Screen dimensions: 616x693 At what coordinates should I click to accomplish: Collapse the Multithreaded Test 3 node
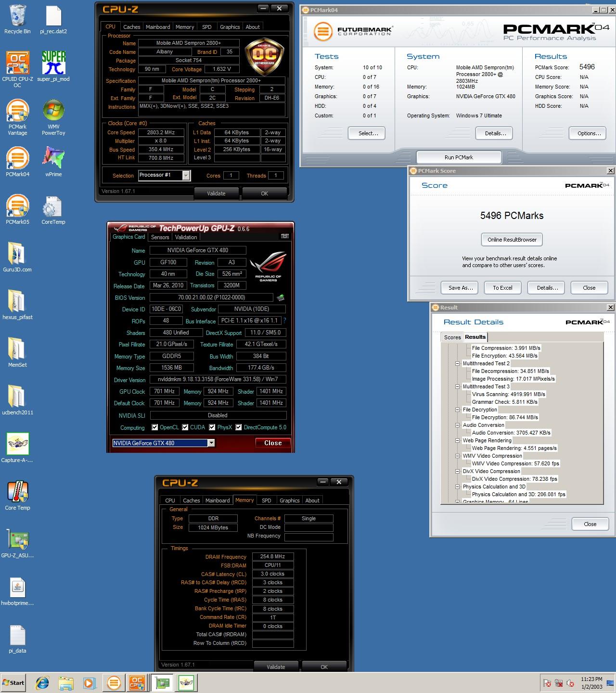point(458,386)
